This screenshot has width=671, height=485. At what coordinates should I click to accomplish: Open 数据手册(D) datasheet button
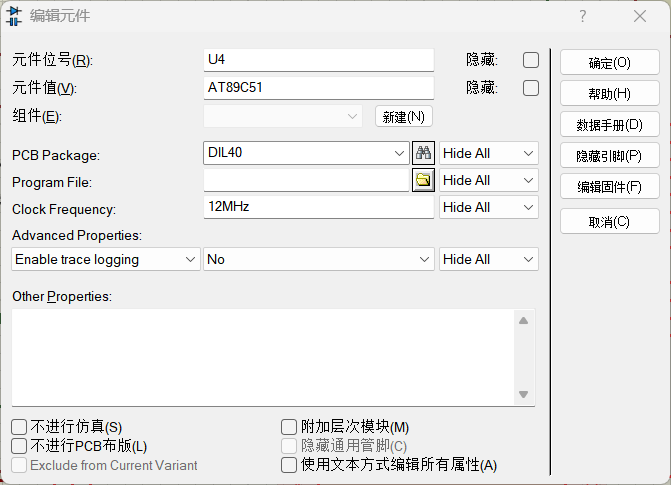pyautogui.click(x=610, y=125)
